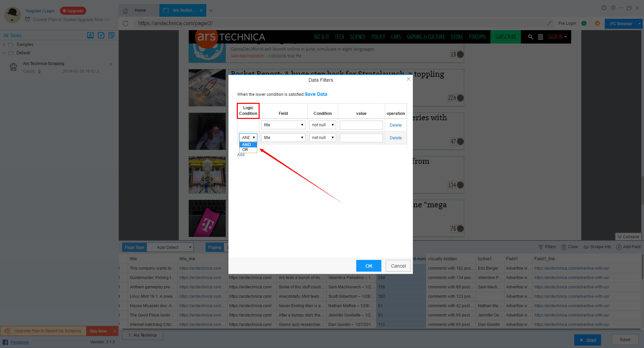The image size is (644, 348).
Task: Delete the first filter row
Action: (395, 125)
